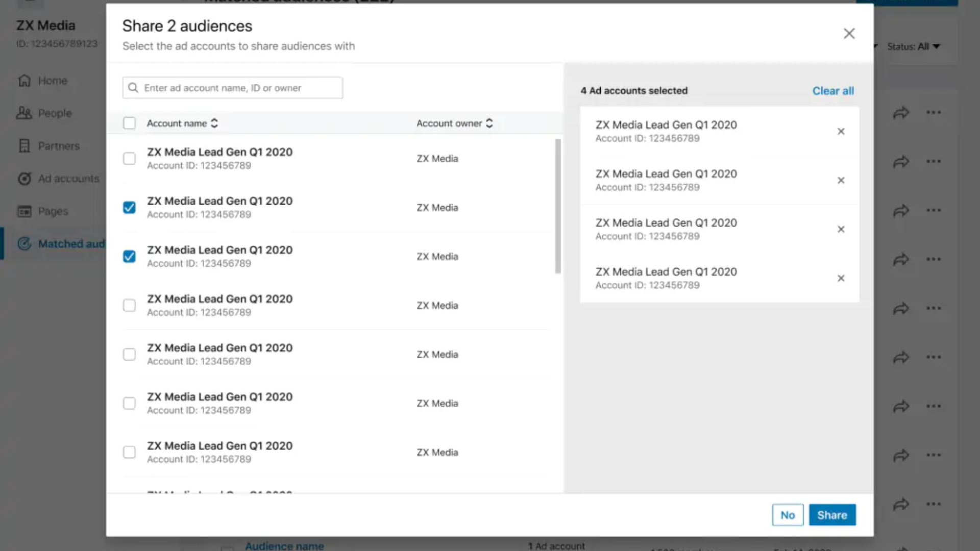The image size is (980, 551).
Task: Click the account list scrollbar
Action: 557,206
